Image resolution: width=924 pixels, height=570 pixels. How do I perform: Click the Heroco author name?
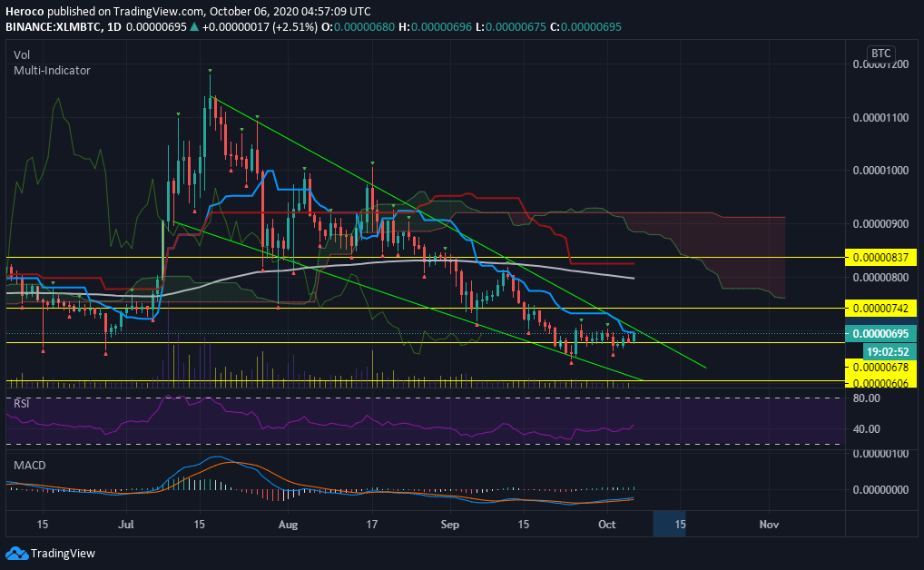[25, 11]
